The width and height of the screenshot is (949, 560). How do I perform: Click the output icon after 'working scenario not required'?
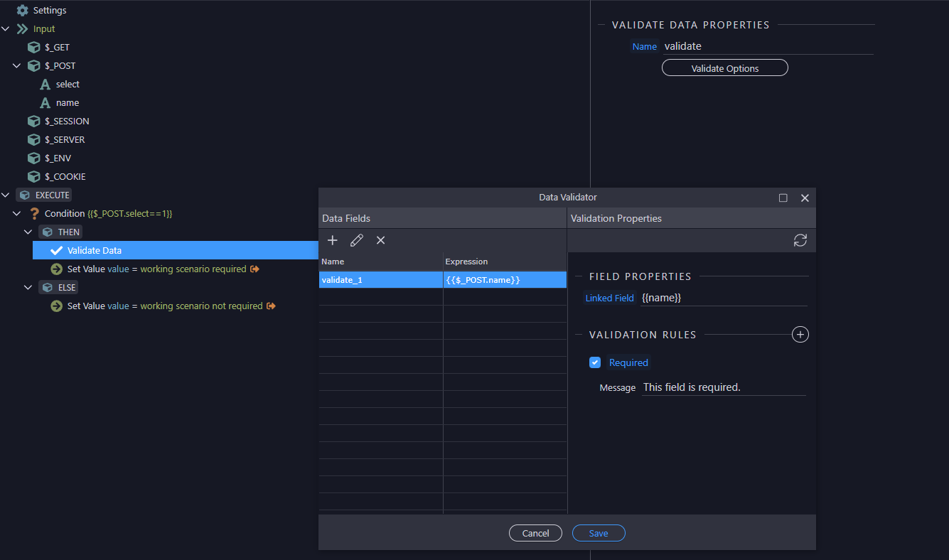(x=271, y=306)
